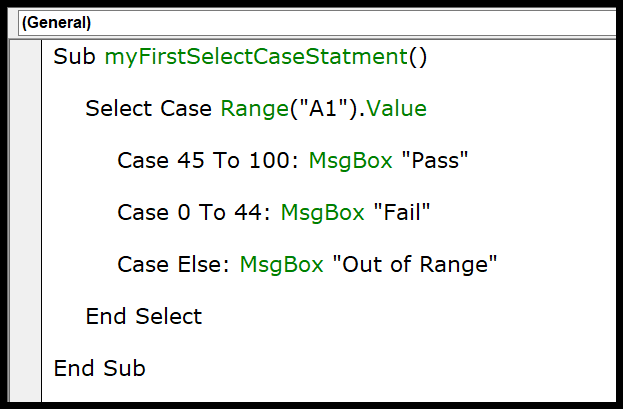623x409 pixels.
Task: Click the Sub keyword on first line
Action: [x=74, y=56]
